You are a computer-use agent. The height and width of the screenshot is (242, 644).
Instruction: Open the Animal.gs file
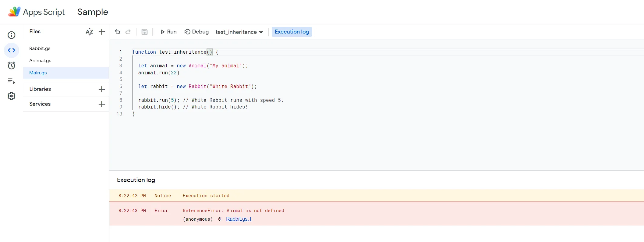tap(40, 61)
